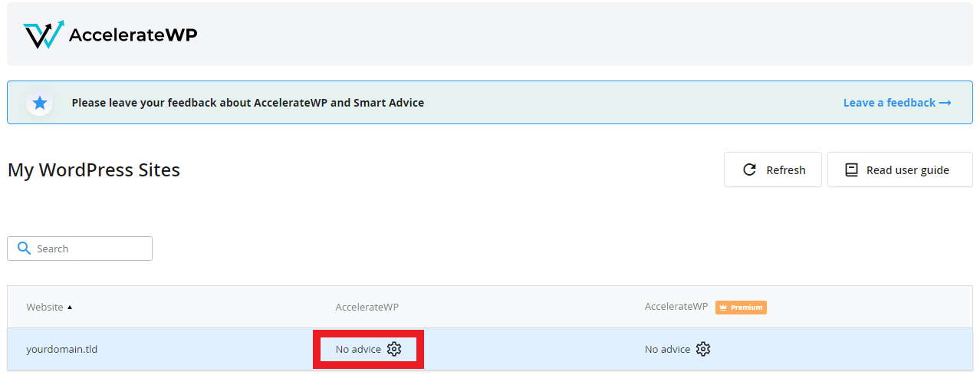Open gear settings in AccelerateWP column
The height and width of the screenshot is (385, 980).
click(x=394, y=349)
